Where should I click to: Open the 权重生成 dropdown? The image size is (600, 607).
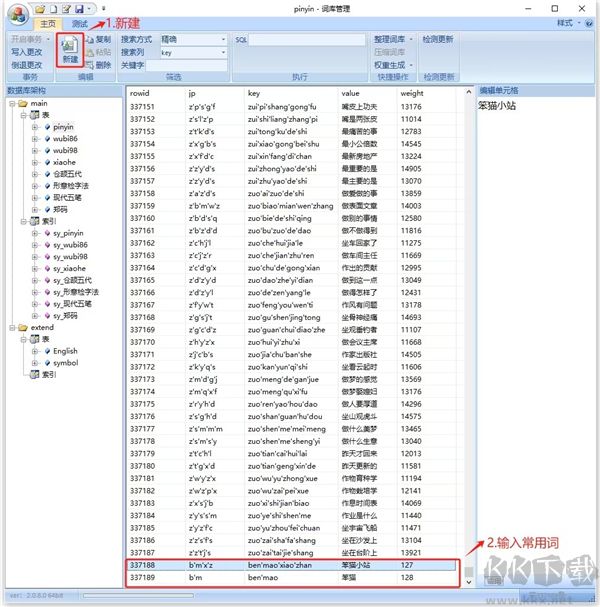(393, 65)
